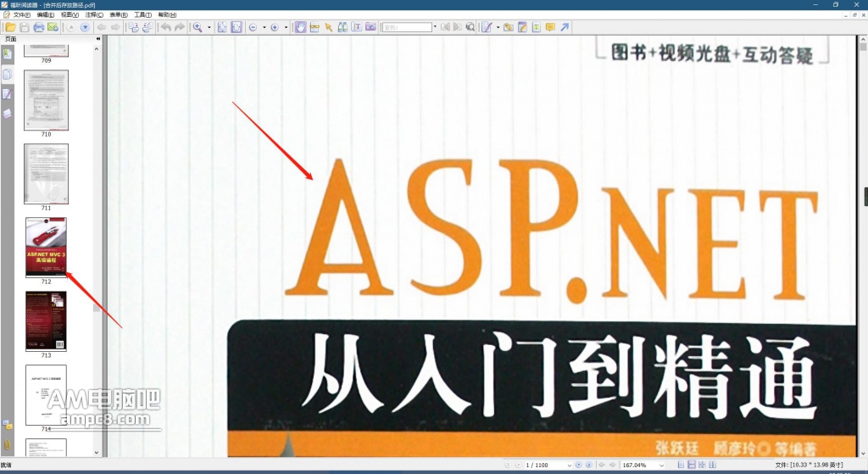
Task: Select the dark red thumbnail 713
Action: click(46, 321)
